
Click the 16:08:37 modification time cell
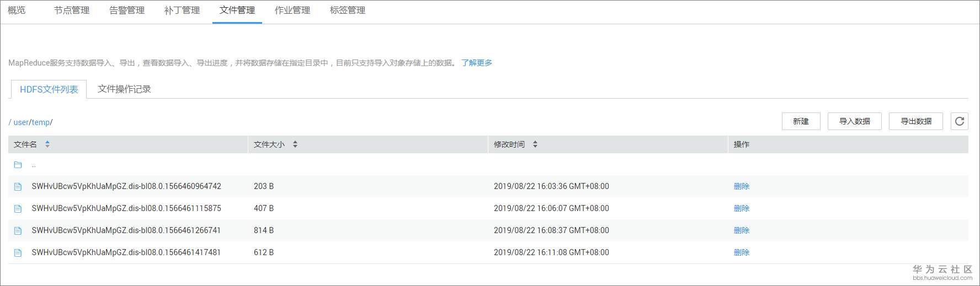point(551,230)
